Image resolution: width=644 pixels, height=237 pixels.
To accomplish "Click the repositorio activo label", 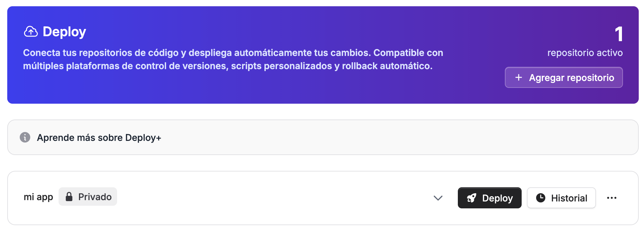I will pos(585,53).
